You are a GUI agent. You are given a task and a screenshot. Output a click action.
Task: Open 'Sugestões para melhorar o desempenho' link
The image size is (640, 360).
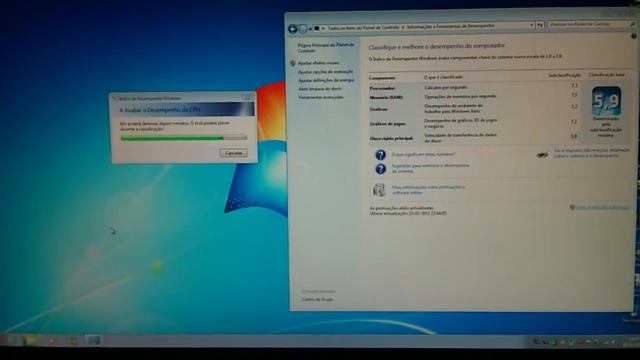(431, 168)
